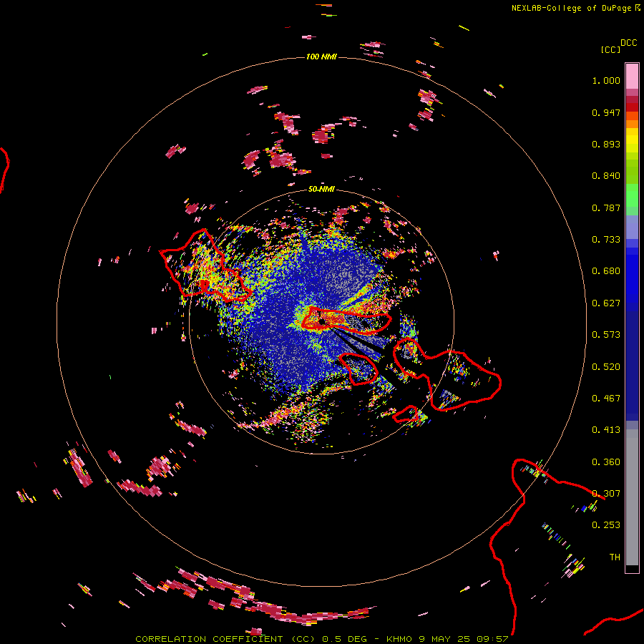The image size is (644, 644).
Task: Click the 0.627 scale value
Action: coord(606,303)
